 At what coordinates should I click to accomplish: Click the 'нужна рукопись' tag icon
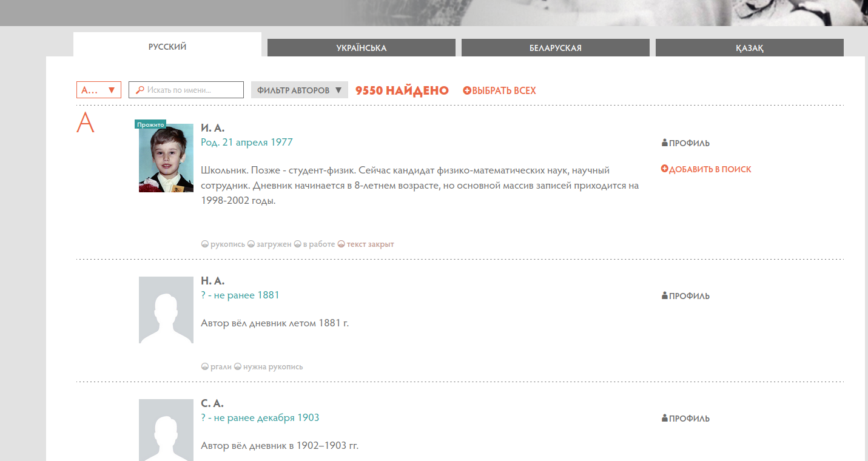[x=238, y=367]
